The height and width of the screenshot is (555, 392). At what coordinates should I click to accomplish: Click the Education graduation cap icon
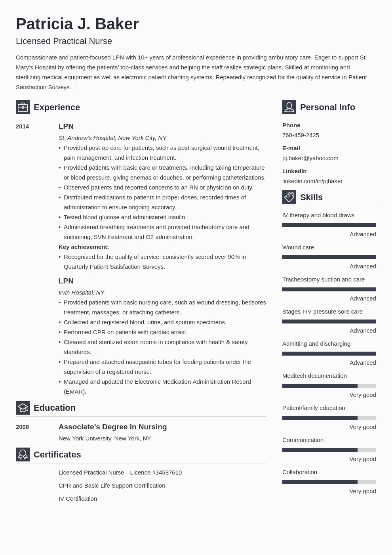pos(23,408)
